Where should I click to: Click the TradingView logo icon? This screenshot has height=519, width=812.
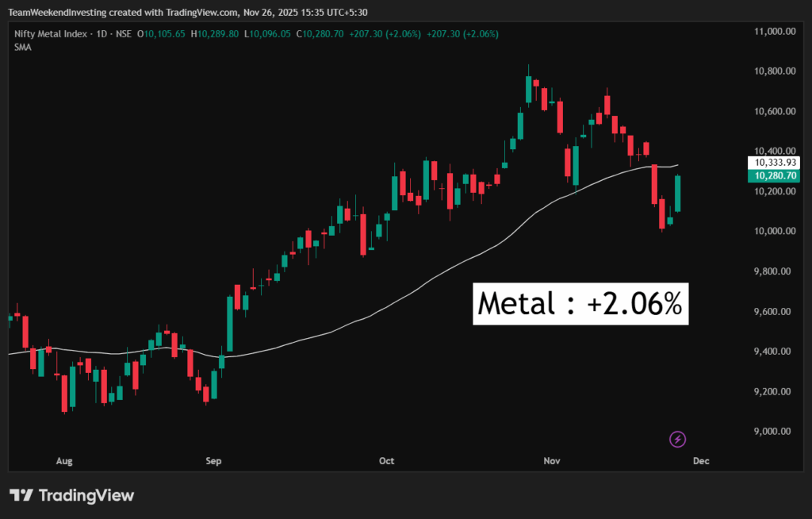pyautogui.click(x=21, y=495)
